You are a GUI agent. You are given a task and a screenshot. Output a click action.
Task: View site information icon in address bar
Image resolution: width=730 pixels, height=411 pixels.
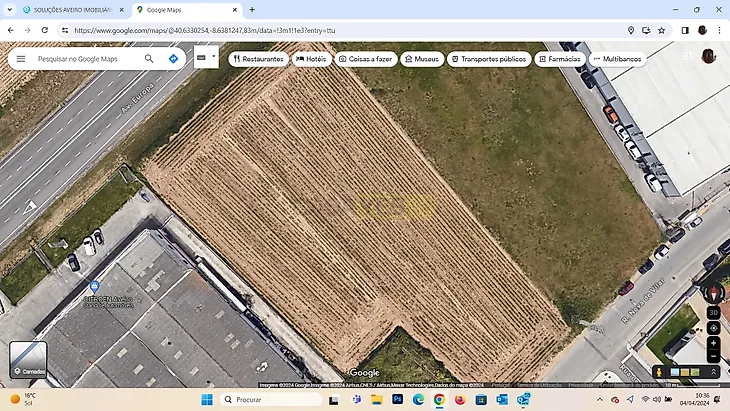pos(65,30)
